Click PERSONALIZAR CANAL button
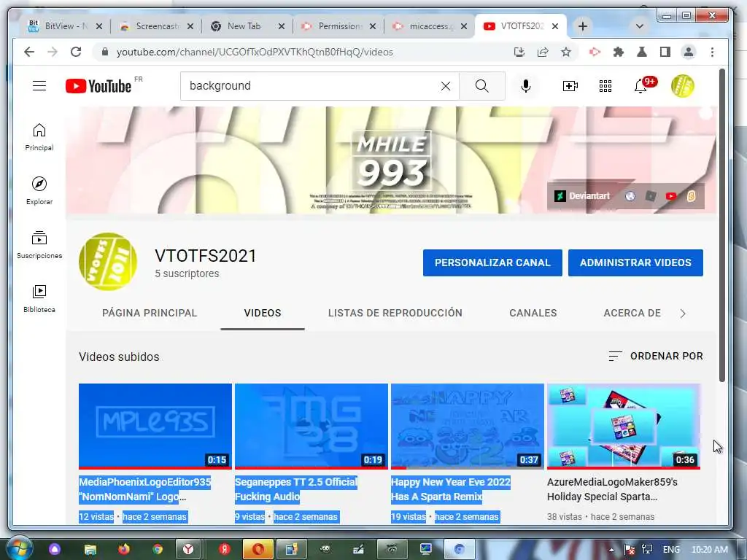 click(492, 262)
